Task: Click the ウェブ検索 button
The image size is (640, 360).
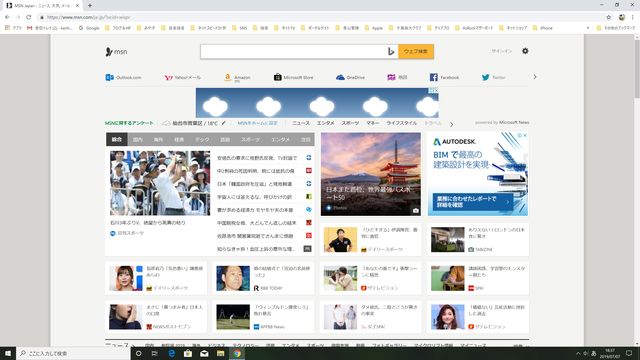Action: (x=416, y=51)
